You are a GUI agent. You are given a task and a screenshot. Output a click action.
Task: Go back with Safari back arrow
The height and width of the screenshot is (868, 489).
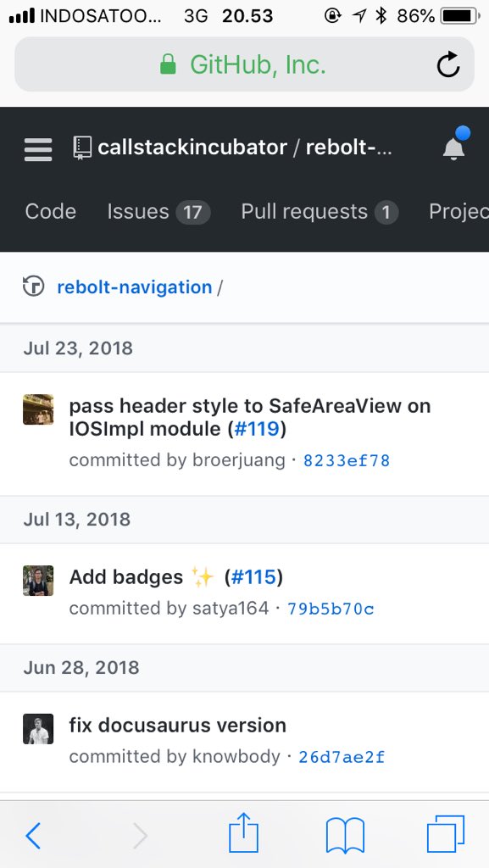pos(33,835)
